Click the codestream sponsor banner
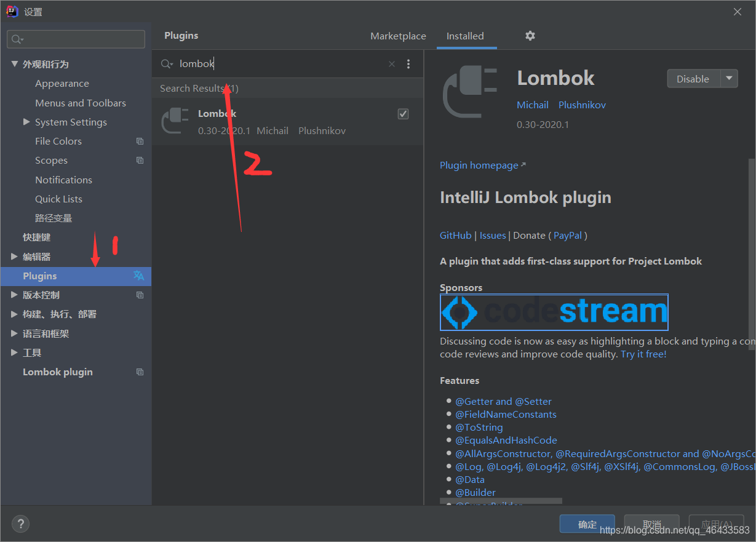 554,313
